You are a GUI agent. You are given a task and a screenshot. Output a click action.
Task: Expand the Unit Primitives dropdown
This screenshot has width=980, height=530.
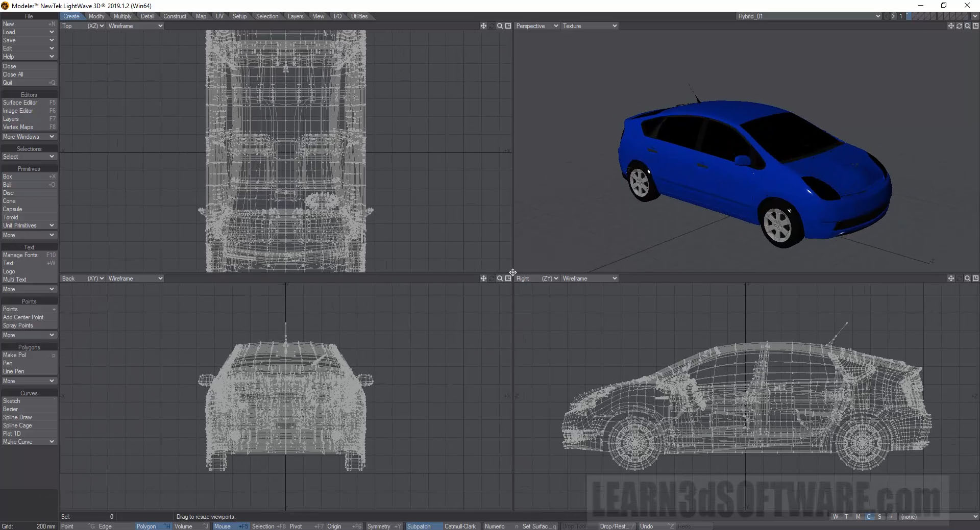tap(29, 225)
